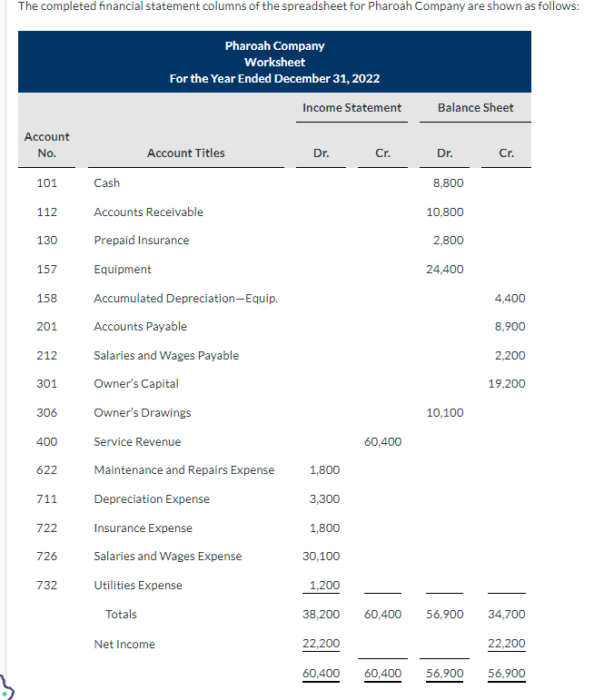Click 'Accumulated Depreciation—Equip.' title
Viewport: 614px width, 700px height.
tap(186, 298)
